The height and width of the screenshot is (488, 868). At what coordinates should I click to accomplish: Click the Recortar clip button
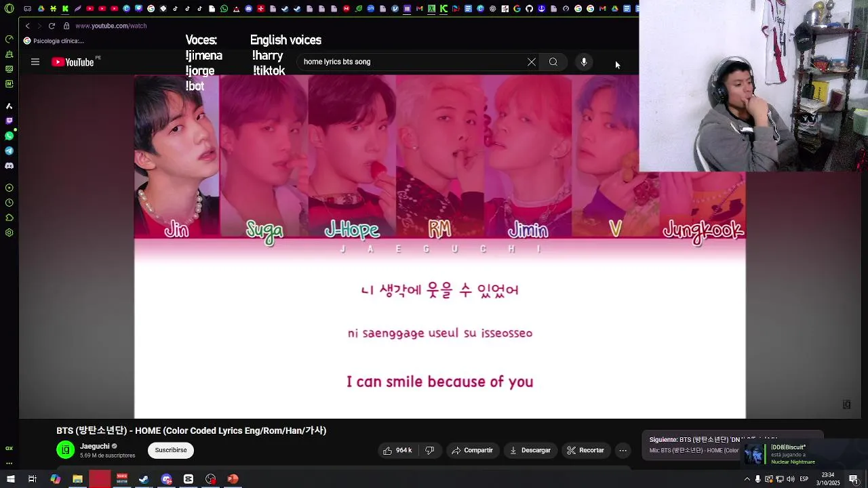[585, 450]
